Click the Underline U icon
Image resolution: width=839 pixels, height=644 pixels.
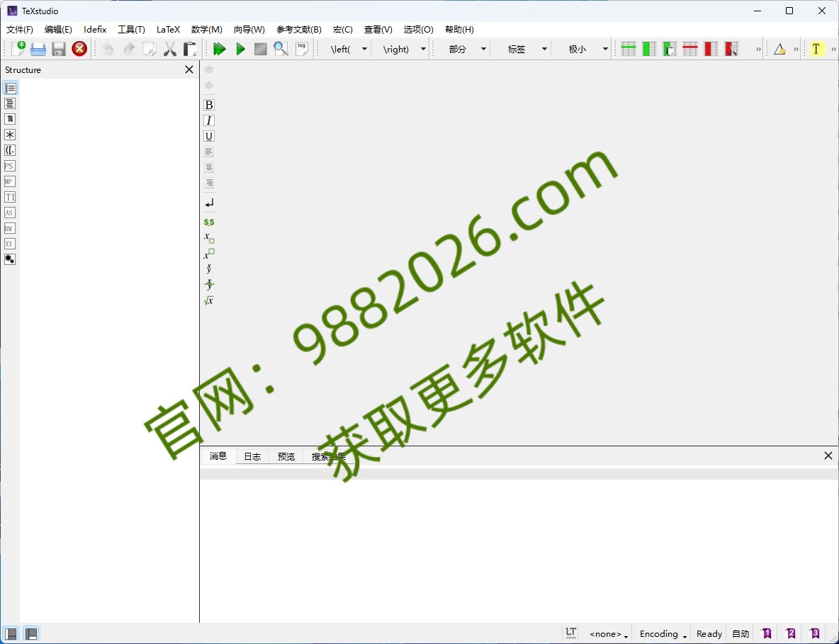pos(209,136)
